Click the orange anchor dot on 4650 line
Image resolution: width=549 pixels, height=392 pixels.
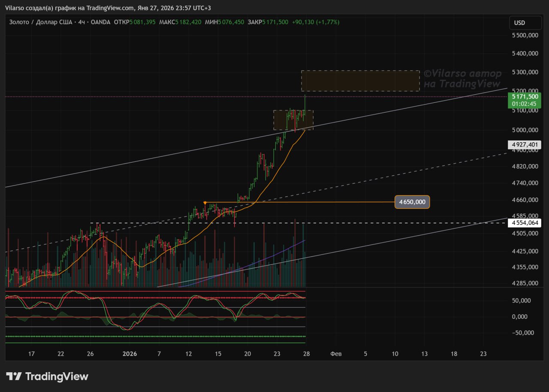(205, 202)
